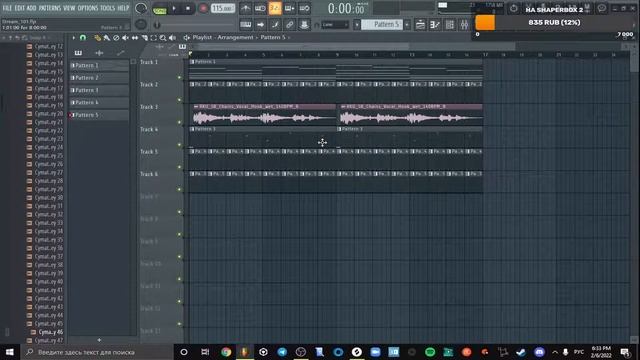640x360 pixels.
Task: Click first vocal audio clip on Track 3
Action: tap(264, 115)
